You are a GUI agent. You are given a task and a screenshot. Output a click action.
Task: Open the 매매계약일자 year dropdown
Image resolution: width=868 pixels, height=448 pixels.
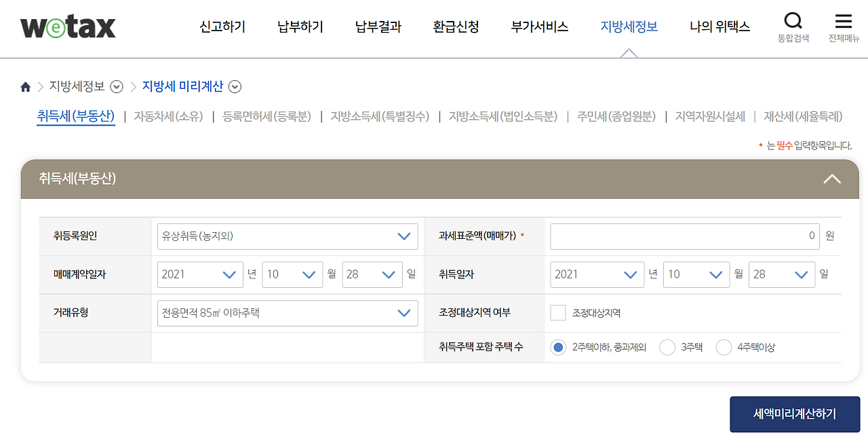[200, 274]
